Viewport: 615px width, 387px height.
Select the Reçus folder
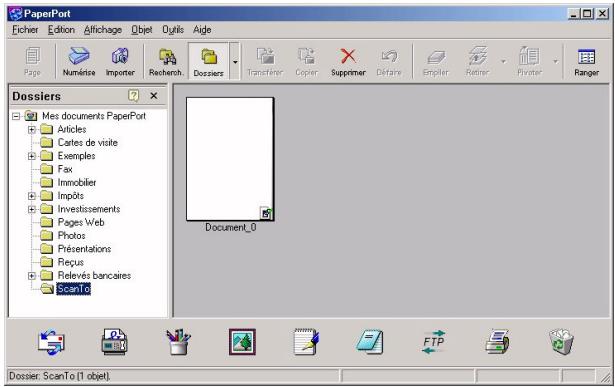pos(71,262)
